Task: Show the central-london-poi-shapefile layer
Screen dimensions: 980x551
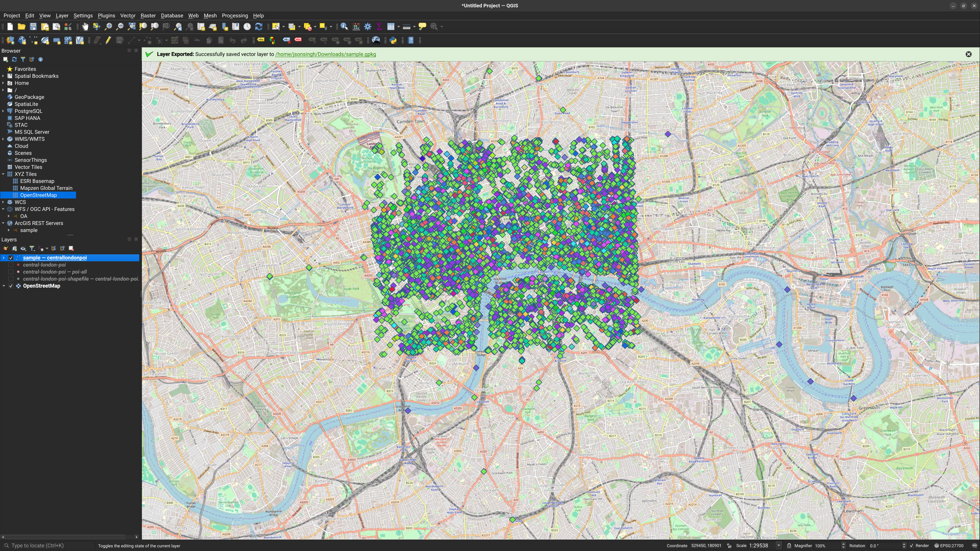Action: coord(11,279)
